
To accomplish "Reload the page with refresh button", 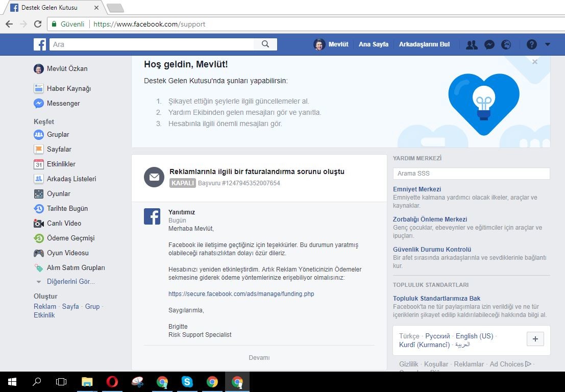I will pos(37,24).
